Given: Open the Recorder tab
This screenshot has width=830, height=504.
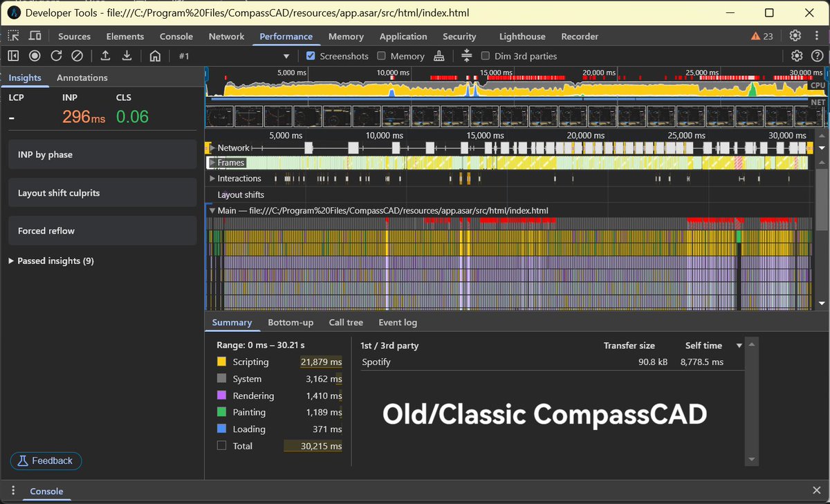Looking at the screenshot, I should click(x=580, y=37).
